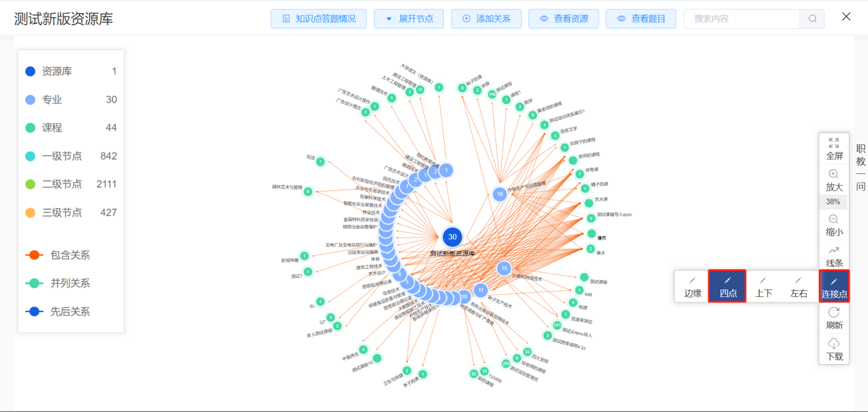Click the search magnifier icon
This screenshot has height=412, width=868.
[813, 18]
